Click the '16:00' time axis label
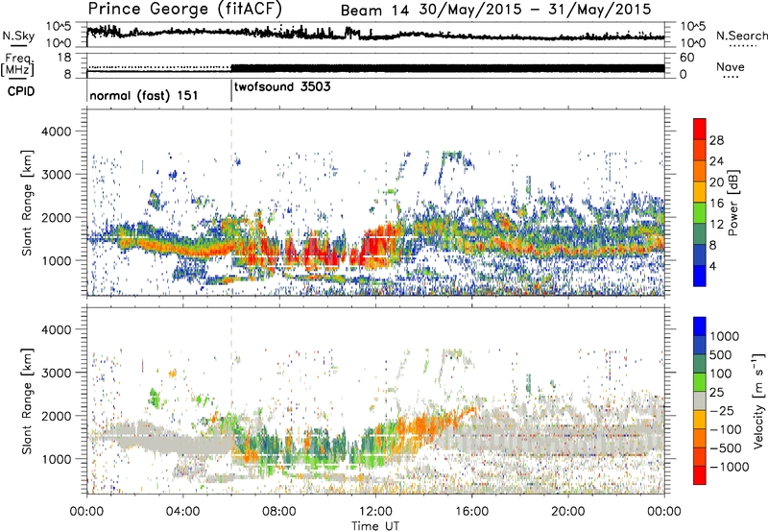This screenshot has height=532, width=768. (x=472, y=512)
